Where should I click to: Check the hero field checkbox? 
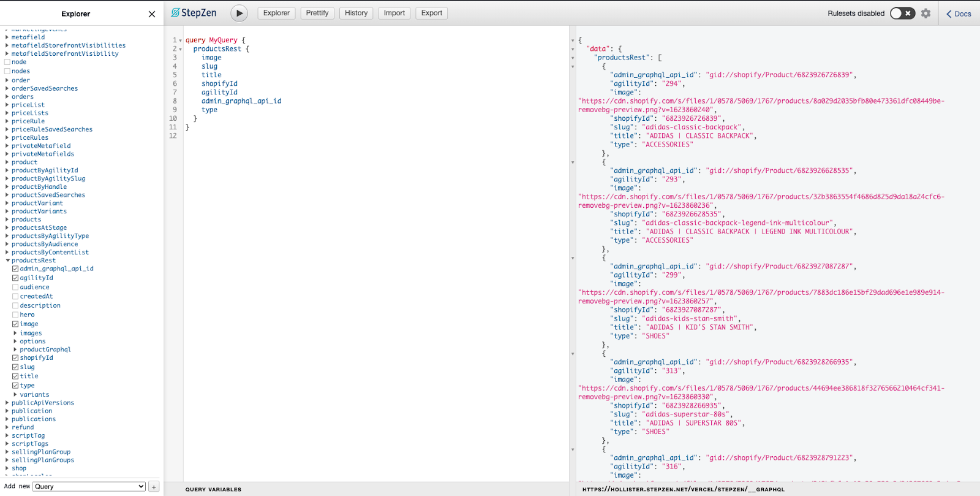pyautogui.click(x=15, y=315)
